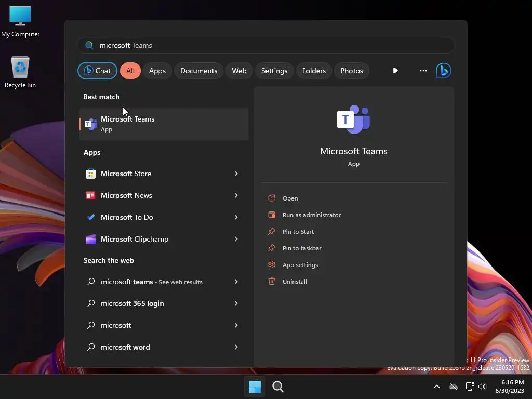
Task: Select the plain 'microsoft' web suggestion
Action: point(164,325)
